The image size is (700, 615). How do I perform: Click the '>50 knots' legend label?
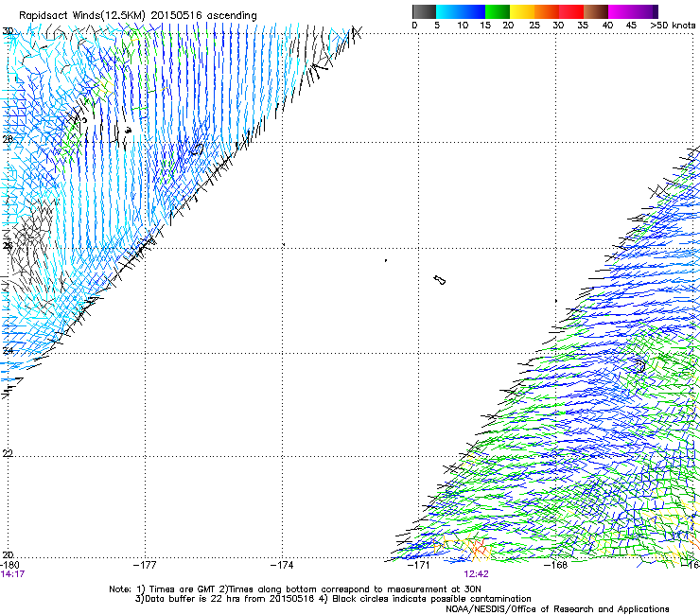[x=673, y=26]
